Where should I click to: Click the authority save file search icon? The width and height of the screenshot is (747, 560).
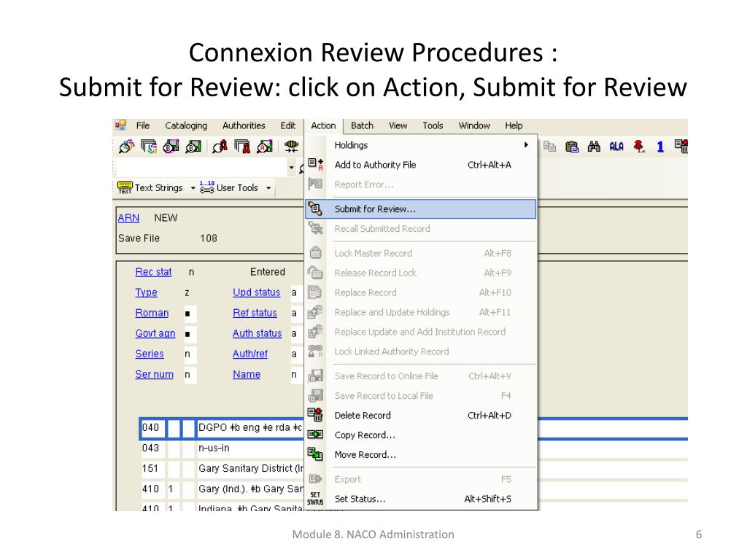click(x=265, y=147)
